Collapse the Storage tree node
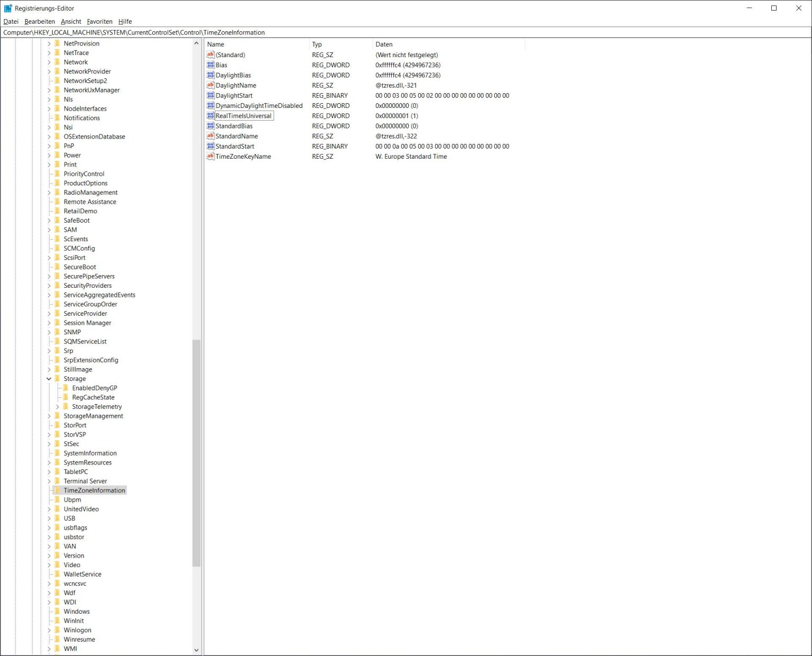 click(49, 379)
